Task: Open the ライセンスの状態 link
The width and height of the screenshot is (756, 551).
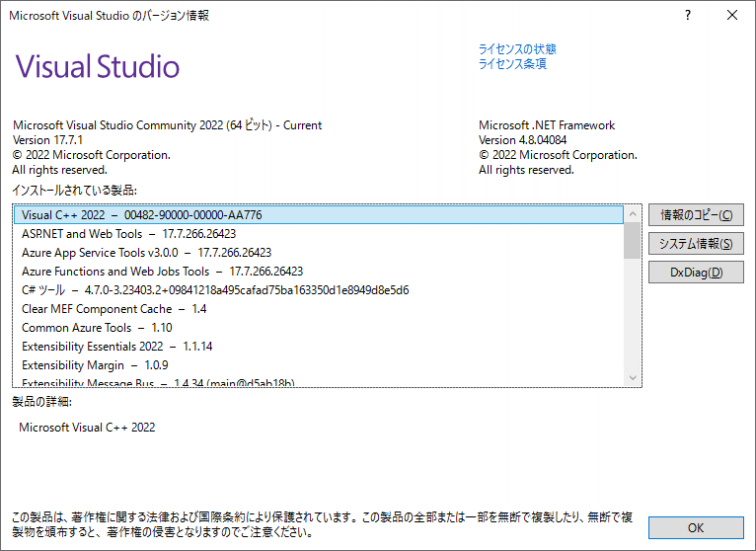Action: coord(517,48)
